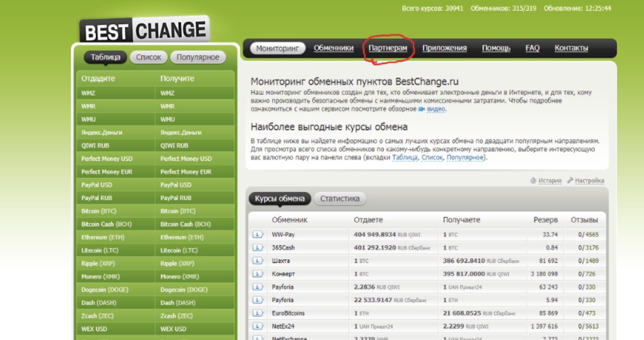Open Обменники menu item
Image resolution: width=644 pixels, height=340 pixels.
click(334, 48)
